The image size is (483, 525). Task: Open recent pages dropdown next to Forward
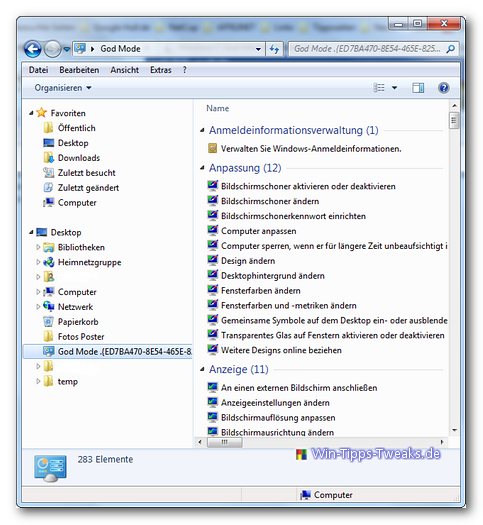67,50
